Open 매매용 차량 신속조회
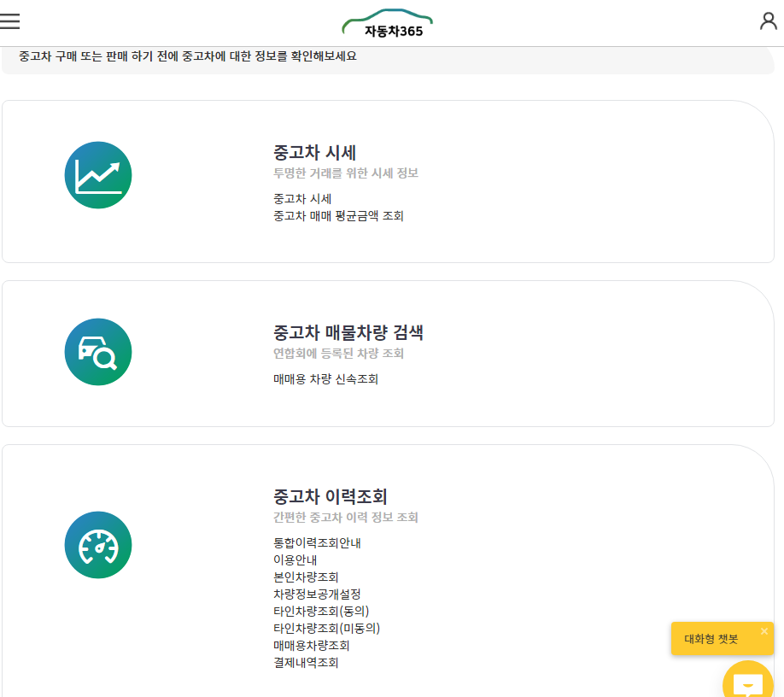The height and width of the screenshot is (697, 784). click(325, 379)
